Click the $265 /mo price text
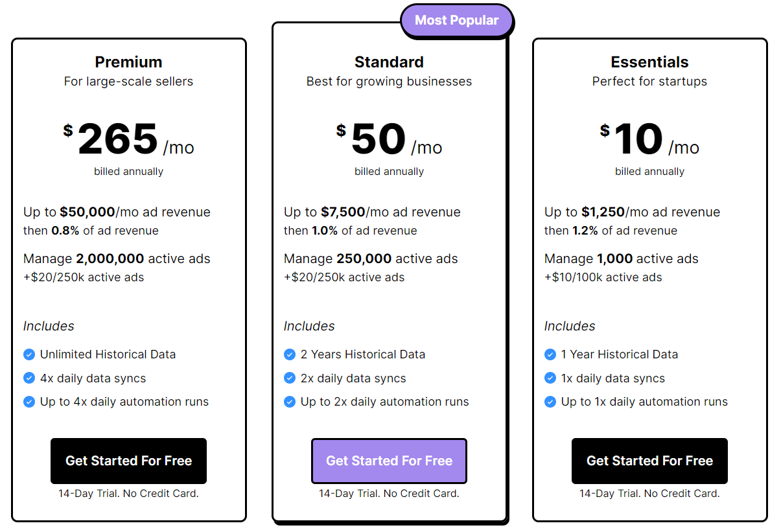This screenshot has width=781, height=532. 128,139
